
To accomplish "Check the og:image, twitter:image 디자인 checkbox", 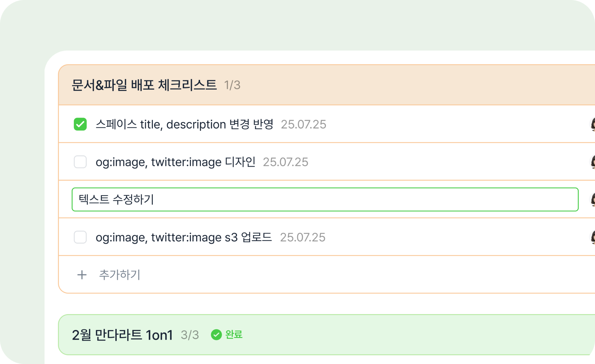I will tap(80, 162).
